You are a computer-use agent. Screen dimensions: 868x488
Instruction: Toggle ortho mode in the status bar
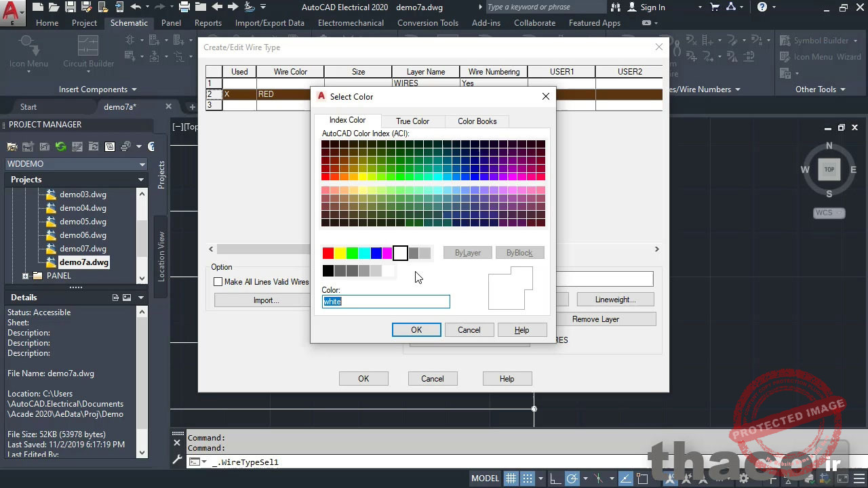(x=555, y=479)
